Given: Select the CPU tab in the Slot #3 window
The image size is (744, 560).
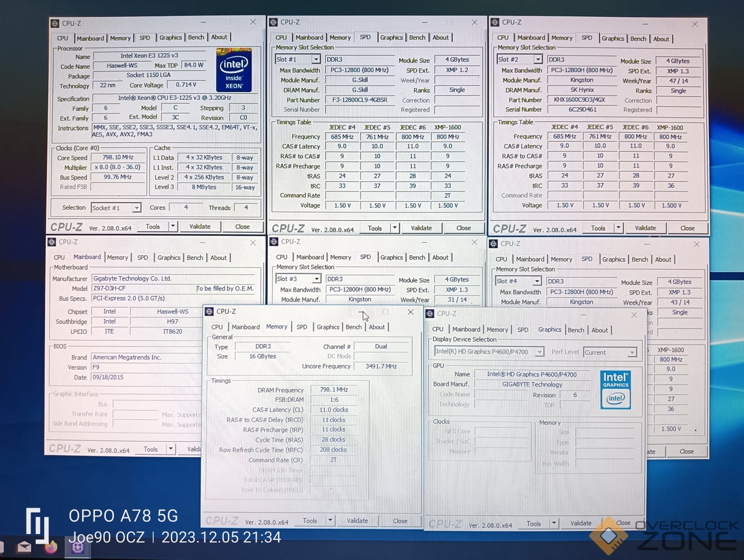Looking at the screenshot, I should coord(281,257).
